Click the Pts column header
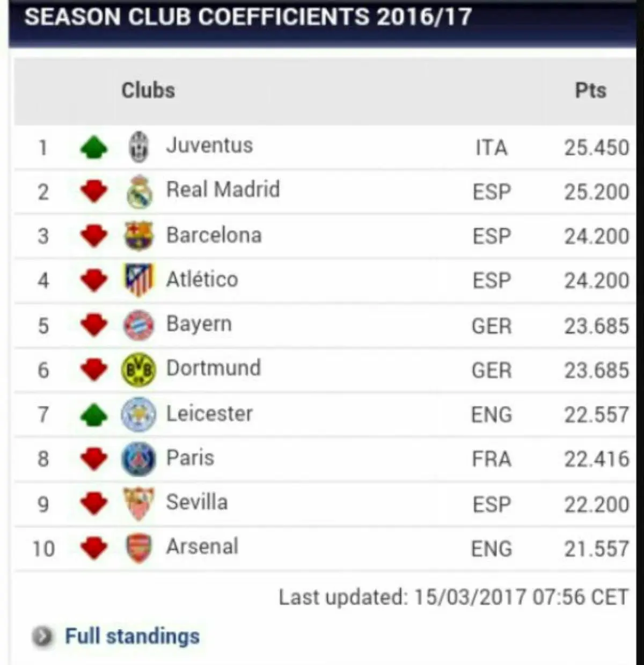 [x=590, y=91]
